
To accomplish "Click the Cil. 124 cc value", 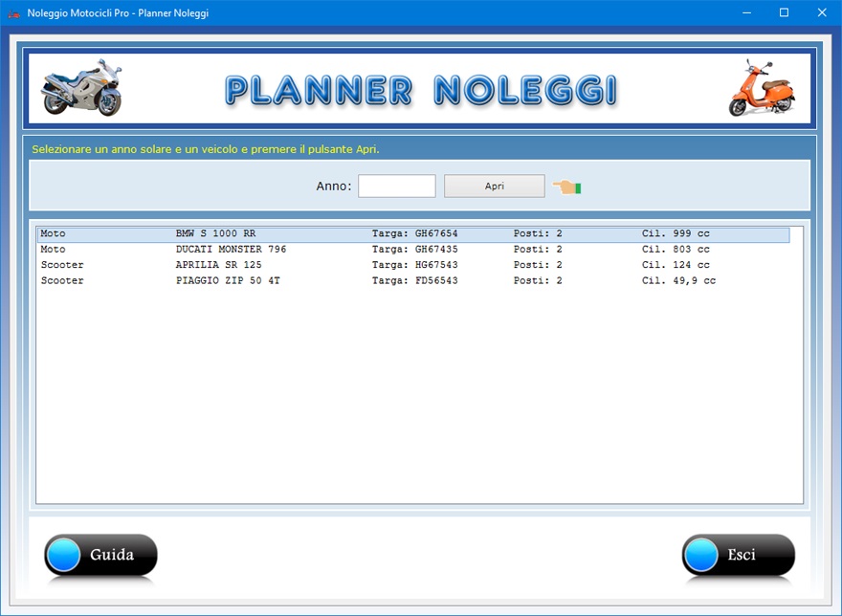I will click(x=676, y=265).
